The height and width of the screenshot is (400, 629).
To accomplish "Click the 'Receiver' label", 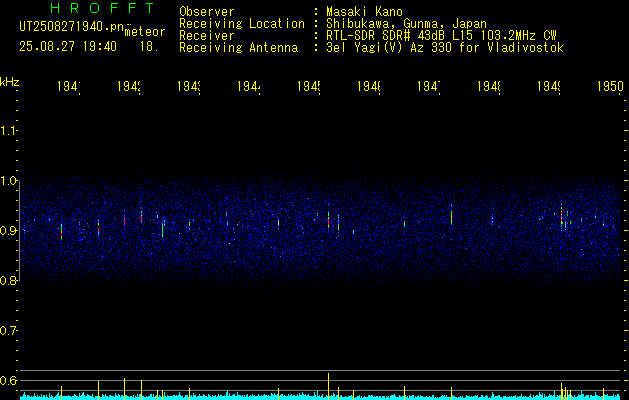I will [207, 36].
